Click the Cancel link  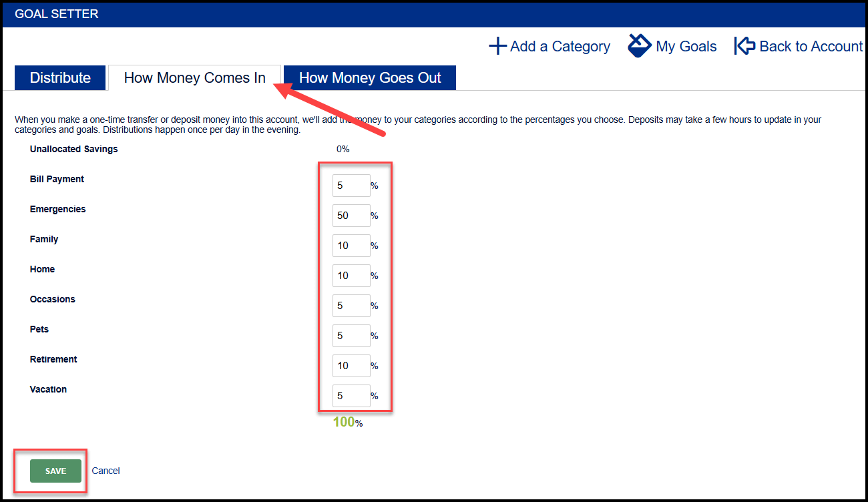coord(105,471)
